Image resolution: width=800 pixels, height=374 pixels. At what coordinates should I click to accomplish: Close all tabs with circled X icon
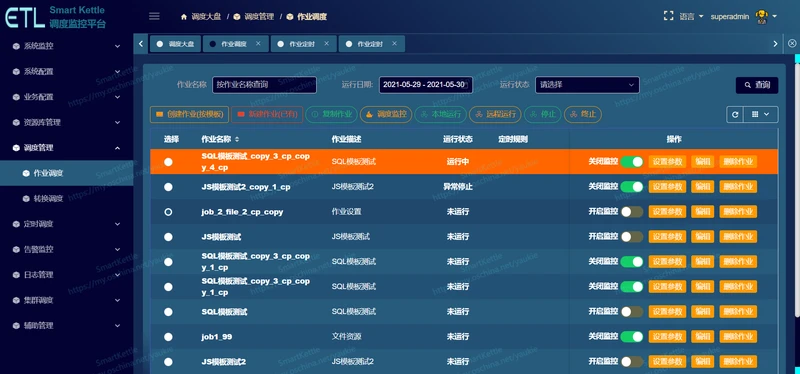[x=792, y=44]
